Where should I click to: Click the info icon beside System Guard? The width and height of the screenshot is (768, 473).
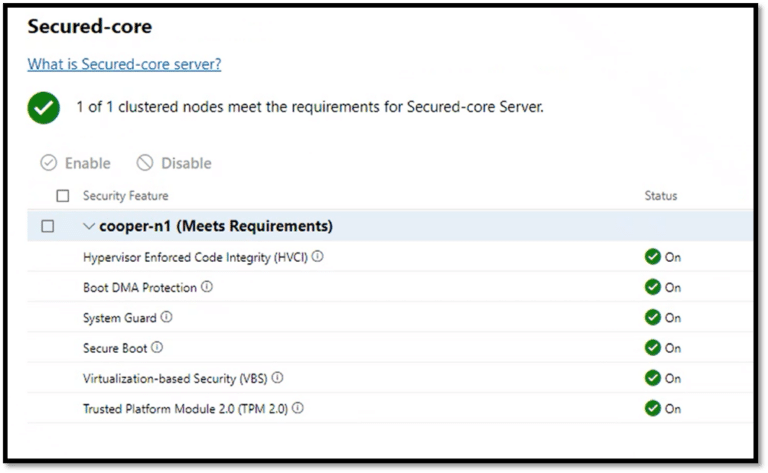167,317
